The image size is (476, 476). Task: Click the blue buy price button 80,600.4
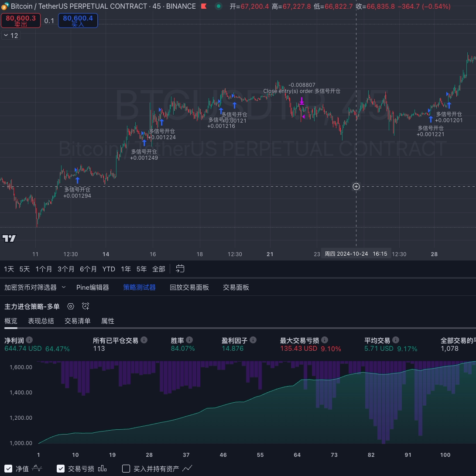[x=78, y=21]
